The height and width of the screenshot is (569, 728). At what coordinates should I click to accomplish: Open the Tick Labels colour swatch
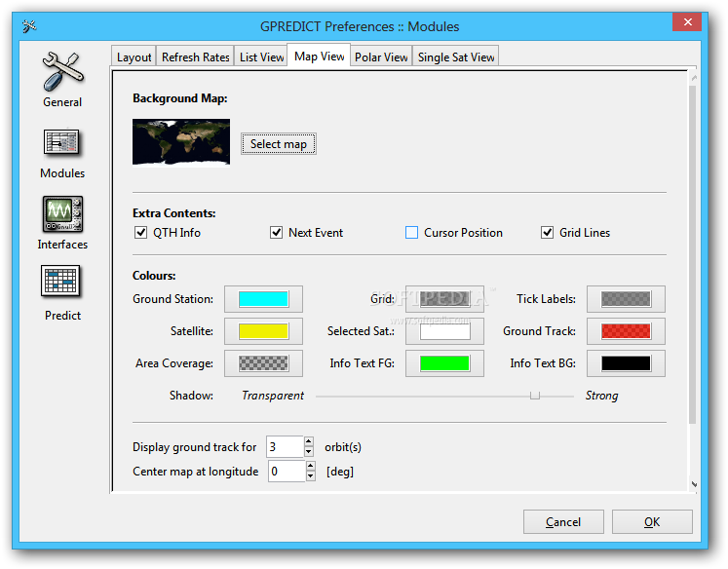click(x=626, y=299)
